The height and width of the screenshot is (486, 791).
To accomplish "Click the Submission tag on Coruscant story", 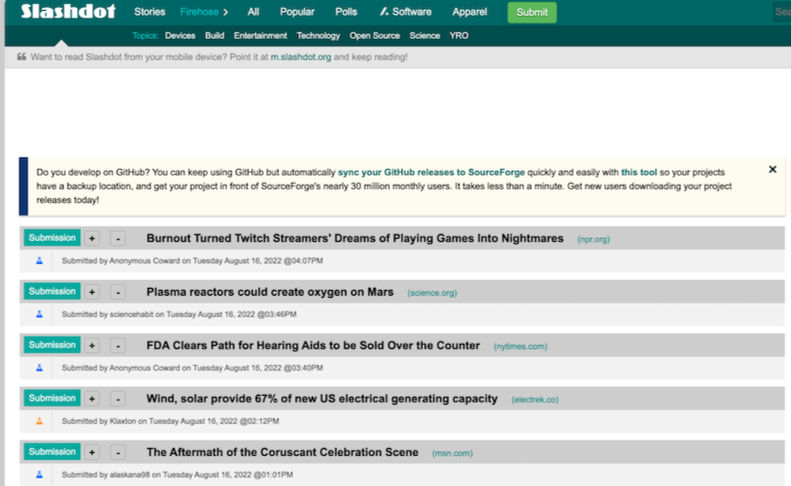I will point(51,451).
